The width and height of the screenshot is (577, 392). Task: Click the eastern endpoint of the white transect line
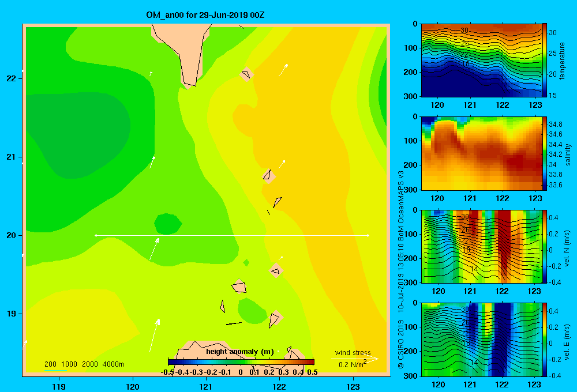coord(368,235)
